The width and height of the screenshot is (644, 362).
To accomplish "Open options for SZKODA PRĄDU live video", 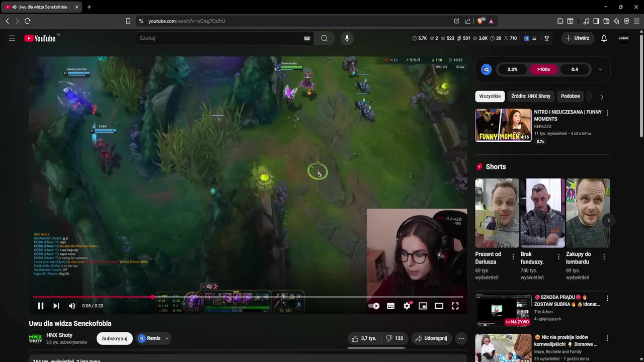I will pyautogui.click(x=607, y=298).
